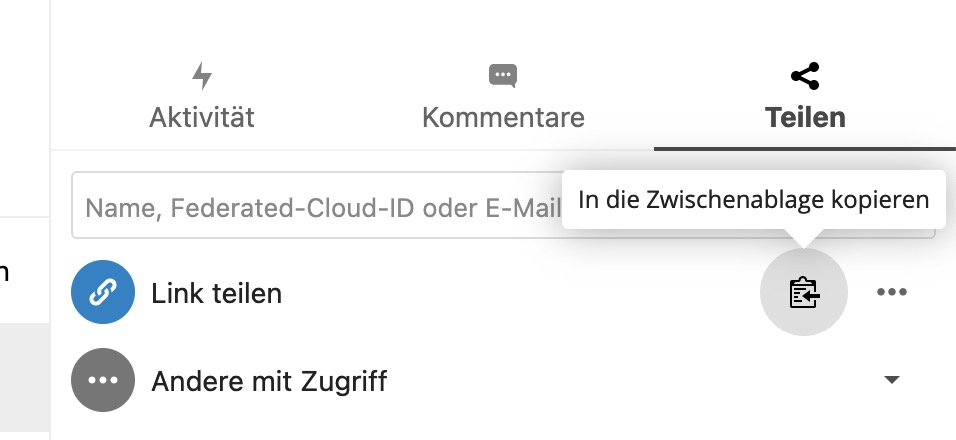The height and width of the screenshot is (440, 956).
Task: Click the dark underline beneath Teilen tab
Action: click(x=805, y=148)
